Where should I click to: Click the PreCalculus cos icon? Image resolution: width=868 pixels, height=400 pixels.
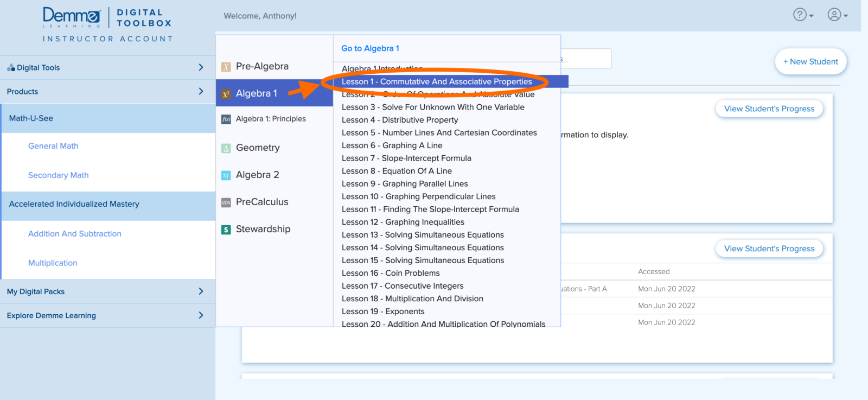(x=226, y=202)
